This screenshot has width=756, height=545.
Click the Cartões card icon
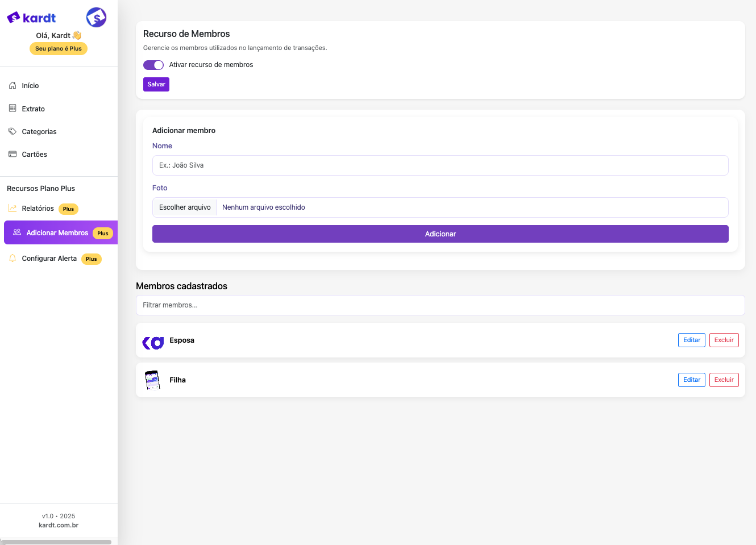coord(13,154)
